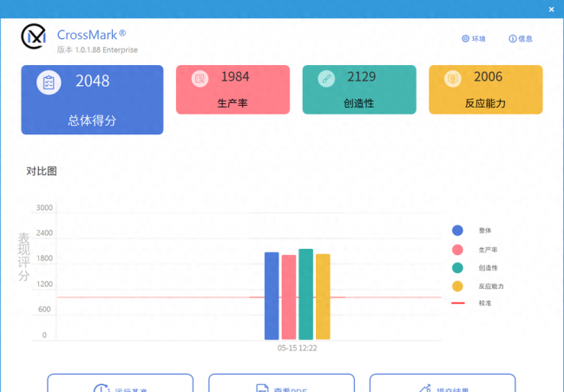
Task: Click the 校准 legend label
Action: 485,304
